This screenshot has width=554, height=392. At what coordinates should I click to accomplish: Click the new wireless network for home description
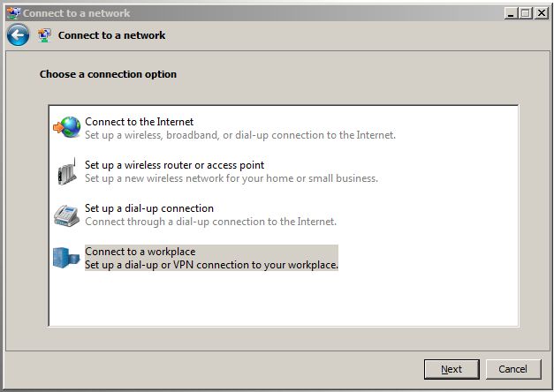tap(231, 178)
